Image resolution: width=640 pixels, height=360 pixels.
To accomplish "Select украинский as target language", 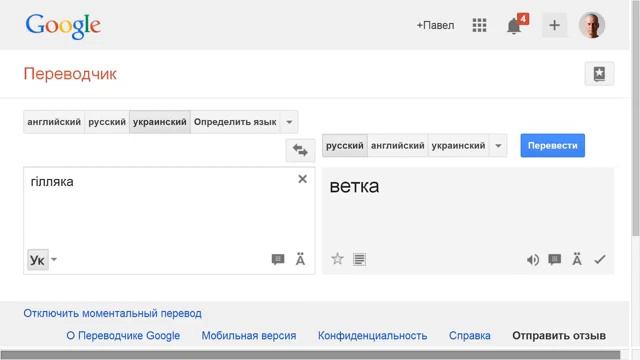I will [458, 146].
